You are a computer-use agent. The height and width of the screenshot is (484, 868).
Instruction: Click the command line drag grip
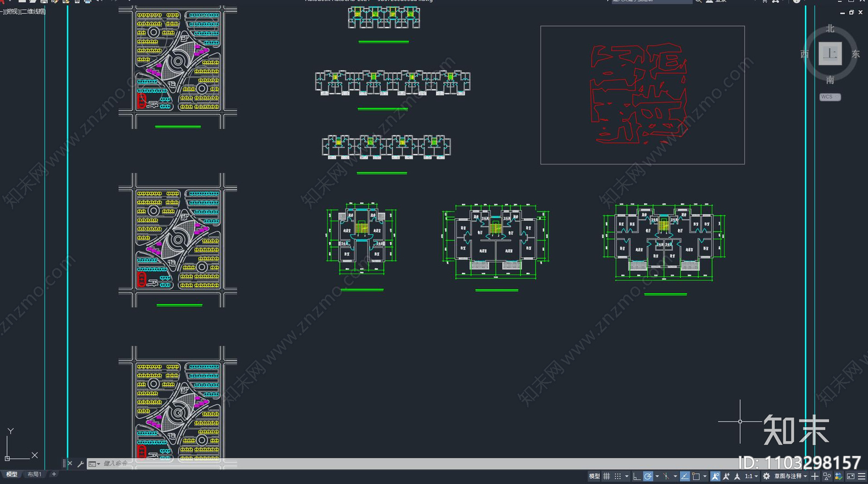pyautogui.click(x=64, y=463)
